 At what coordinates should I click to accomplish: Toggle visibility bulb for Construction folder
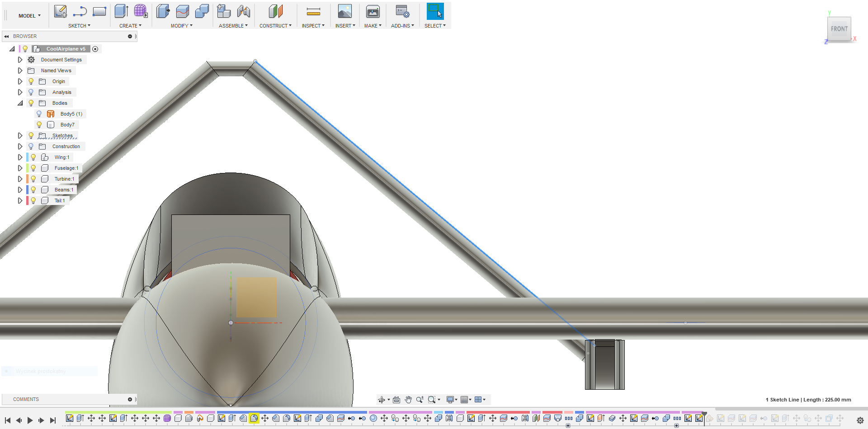pyautogui.click(x=31, y=146)
